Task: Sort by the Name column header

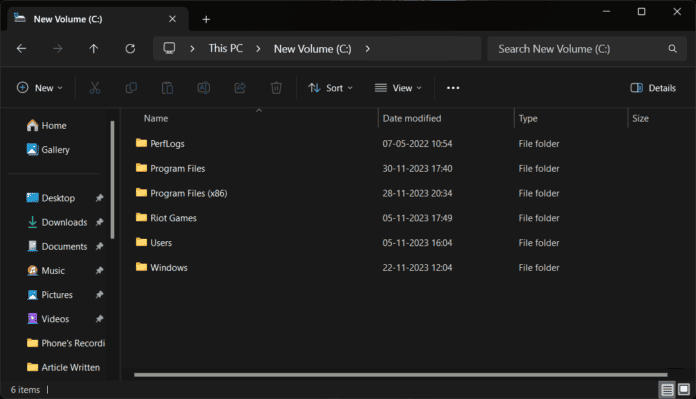Action: 156,119
